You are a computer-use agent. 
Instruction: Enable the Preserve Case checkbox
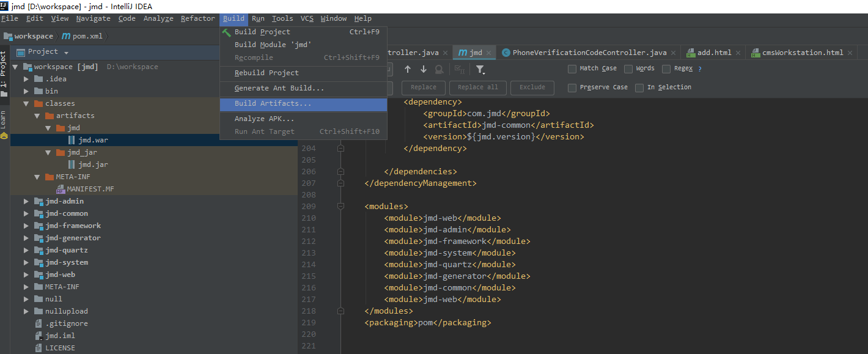(x=572, y=87)
